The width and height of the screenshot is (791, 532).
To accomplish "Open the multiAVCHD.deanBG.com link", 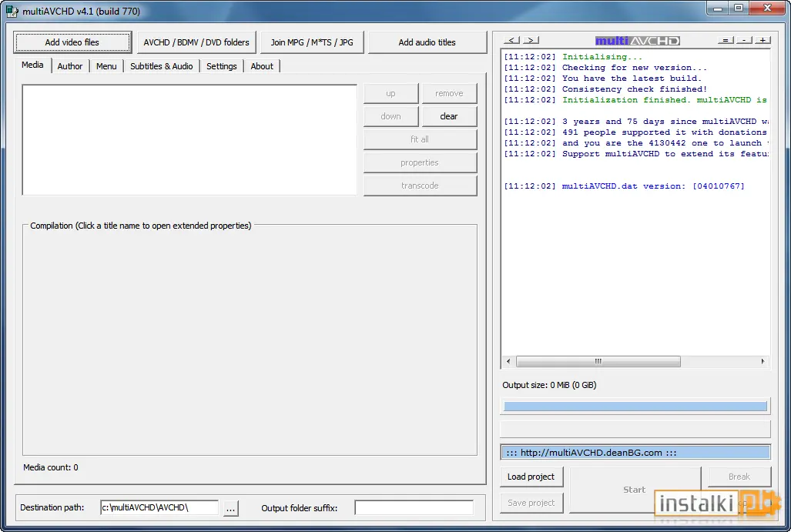I will tap(635, 453).
